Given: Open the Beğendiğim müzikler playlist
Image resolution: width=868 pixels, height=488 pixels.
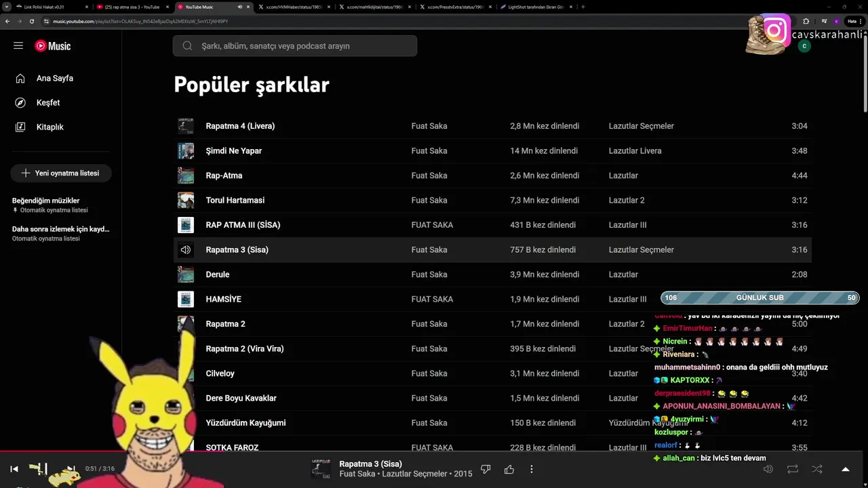Looking at the screenshot, I should 46,201.
